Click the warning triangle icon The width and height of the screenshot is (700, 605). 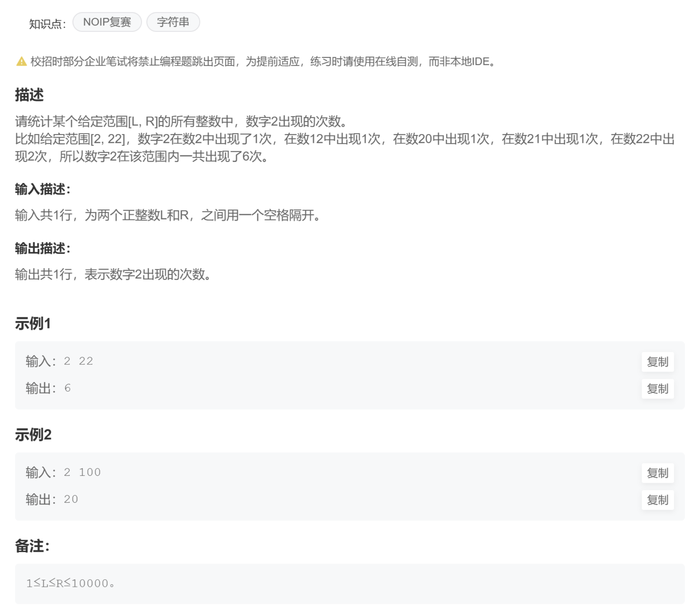click(x=21, y=62)
